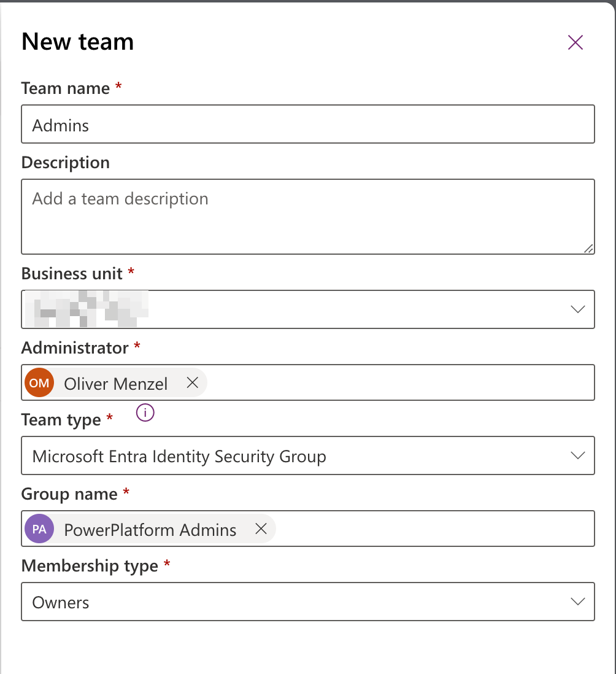
Task: Click the Team name label
Action: pos(65,88)
